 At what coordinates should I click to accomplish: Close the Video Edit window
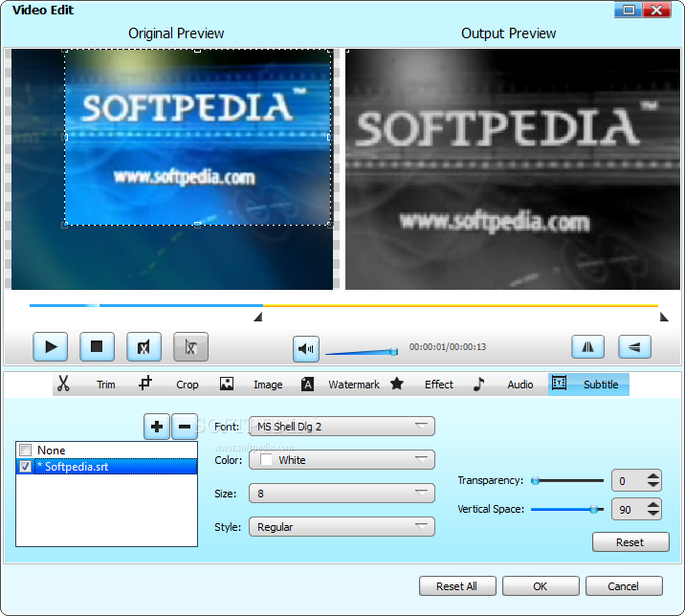[x=656, y=10]
